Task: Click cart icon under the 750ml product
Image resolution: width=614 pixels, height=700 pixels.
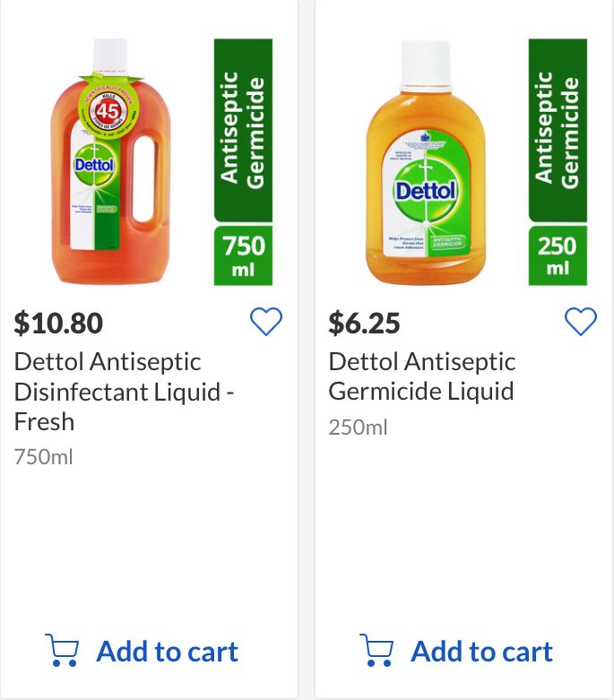Action: click(x=62, y=651)
